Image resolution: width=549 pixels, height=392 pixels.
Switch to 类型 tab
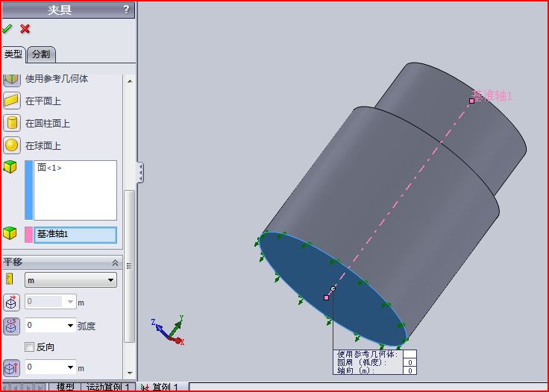coord(13,54)
